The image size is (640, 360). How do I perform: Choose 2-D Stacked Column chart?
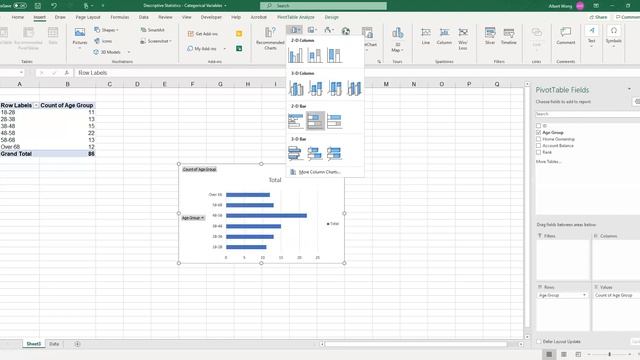pyautogui.click(x=315, y=55)
